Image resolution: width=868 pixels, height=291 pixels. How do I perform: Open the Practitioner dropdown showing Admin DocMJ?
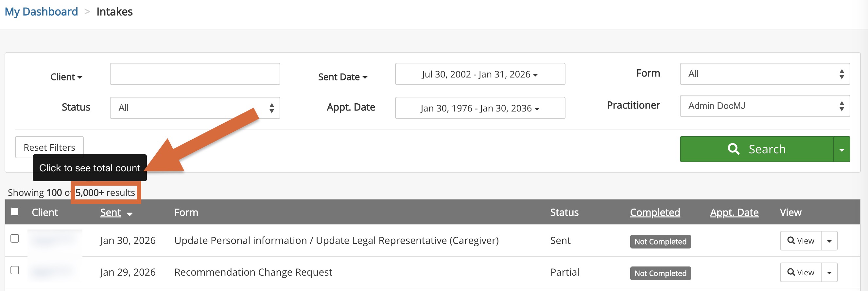(x=765, y=106)
